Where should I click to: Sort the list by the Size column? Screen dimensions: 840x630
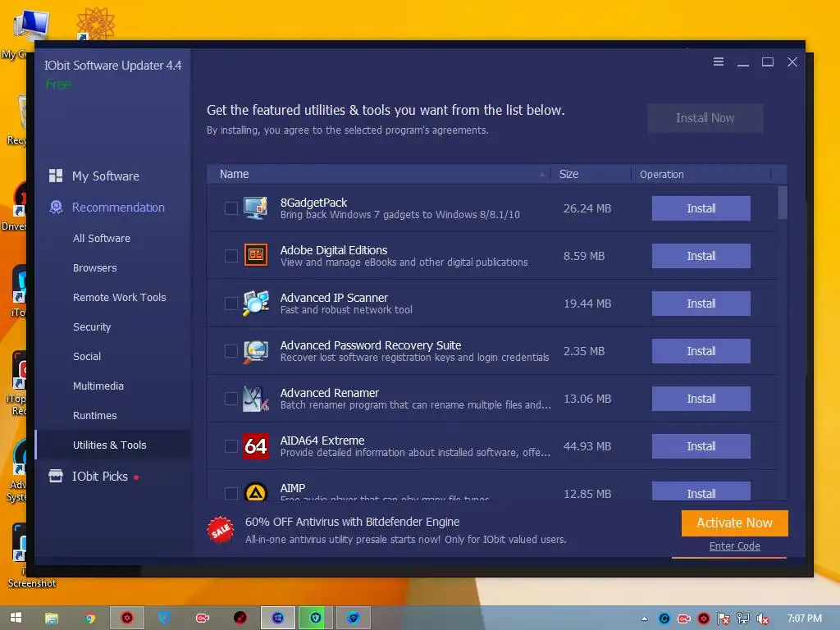(x=591, y=174)
